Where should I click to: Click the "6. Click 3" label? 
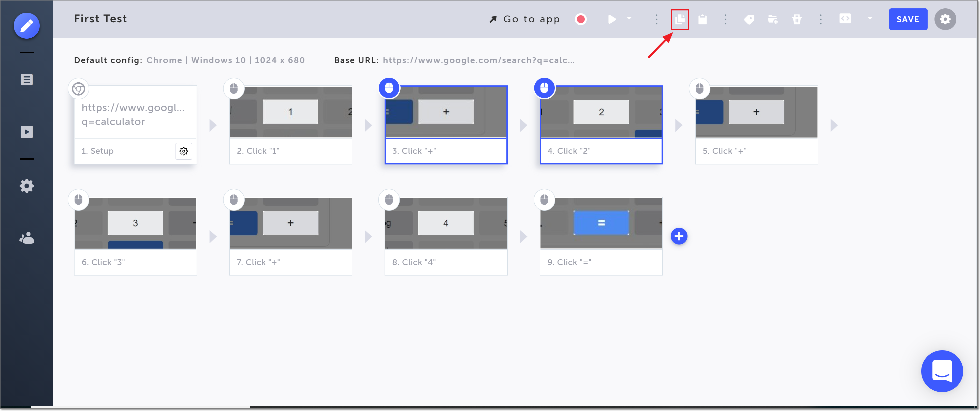click(103, 262)
